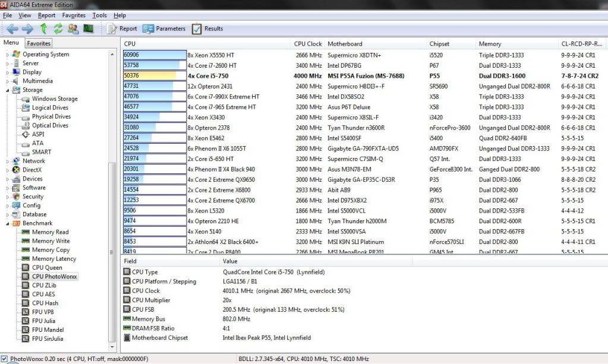Open the Help menu
This screenshot has width=608, height=364.
[x=120, y=15]
